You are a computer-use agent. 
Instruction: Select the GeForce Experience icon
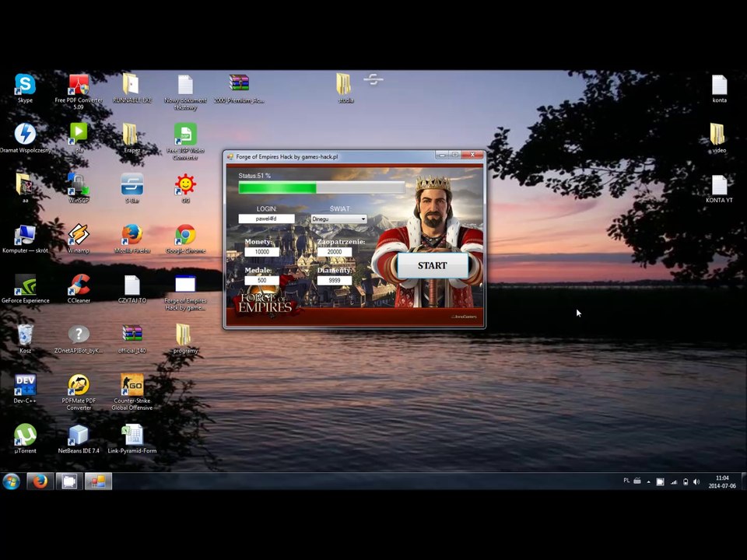[x=25, y=289]
